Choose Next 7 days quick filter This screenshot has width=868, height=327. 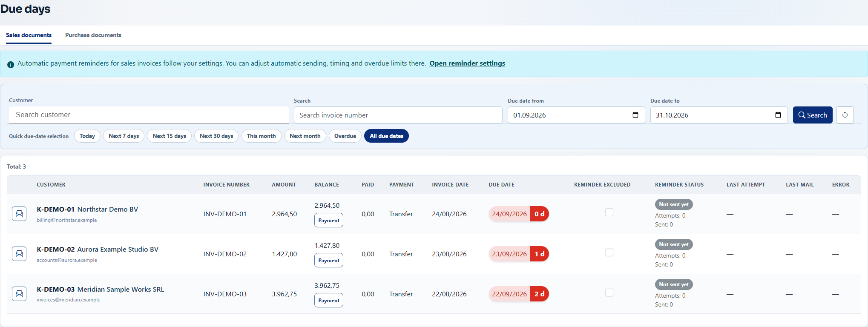pyautogui.click(x=124, y=136)
